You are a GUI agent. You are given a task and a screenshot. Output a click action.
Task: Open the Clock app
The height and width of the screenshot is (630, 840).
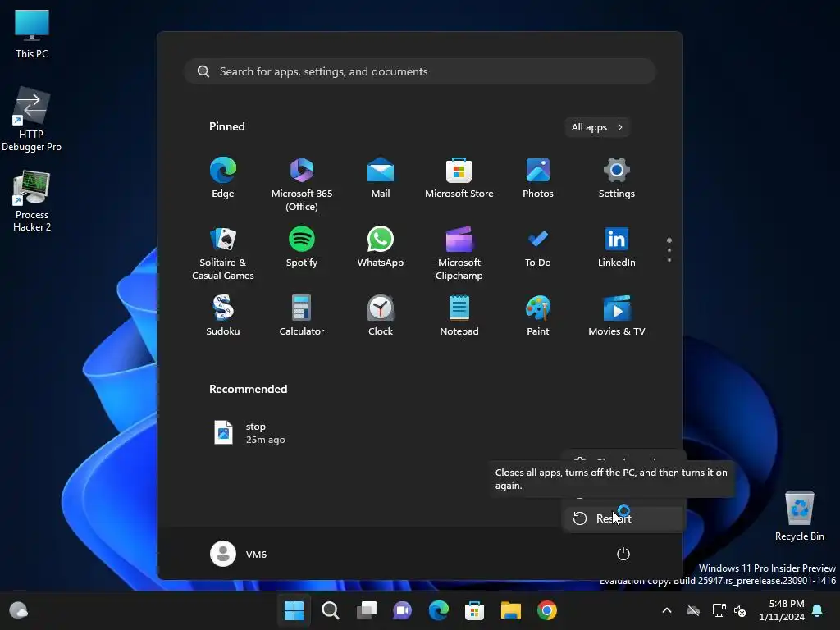coord(381,316)
